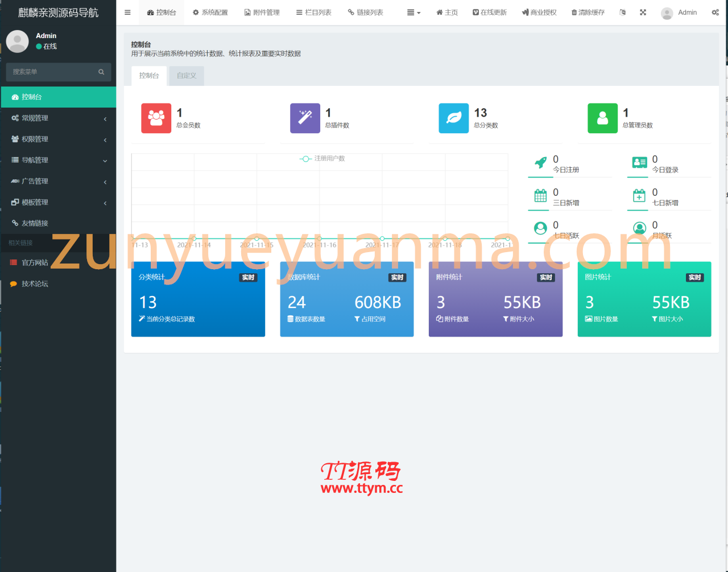The image size is (728, 572).
Task: Collapse 导航管理 sidebar menu
Action: pos(59,160)
